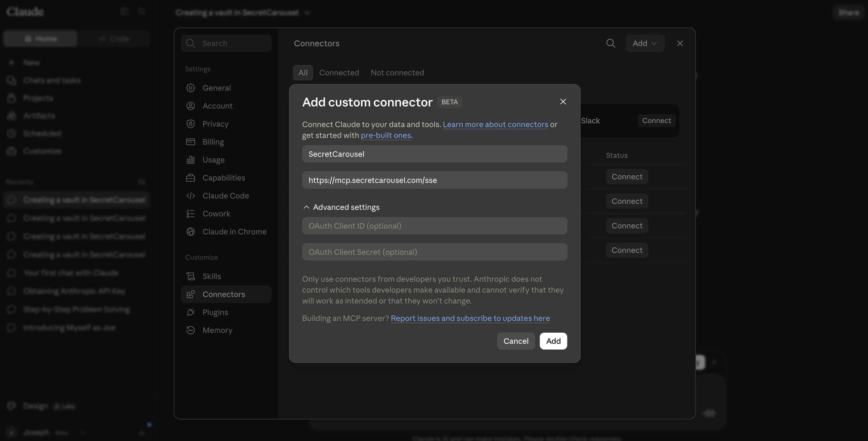Click the Memory icon in sidebar
This screenshot has width=868, height=441.
click(190, 330)
